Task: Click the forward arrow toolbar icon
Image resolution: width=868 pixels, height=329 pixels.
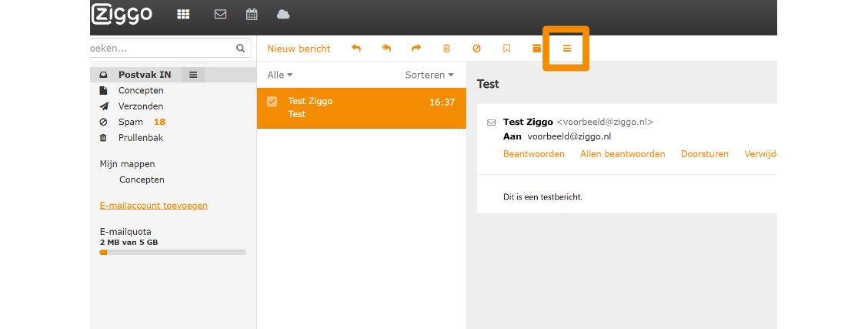Action: tap(416, 49)
